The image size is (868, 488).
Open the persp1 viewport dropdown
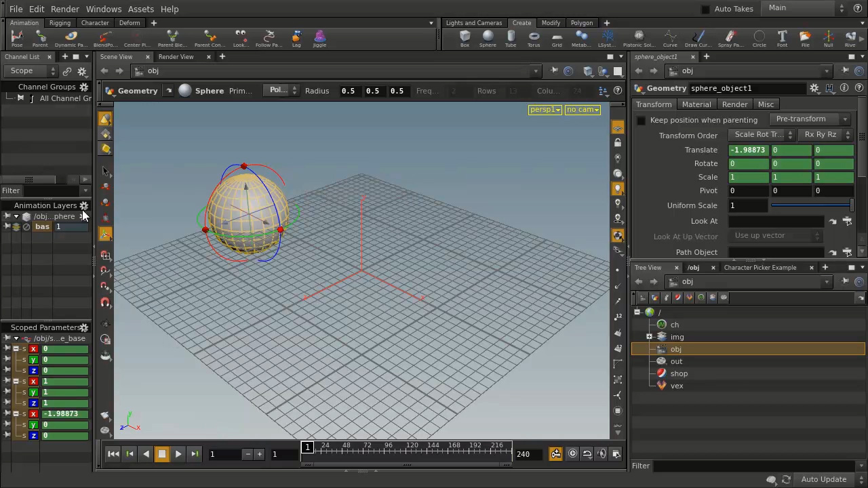point(545,109)
